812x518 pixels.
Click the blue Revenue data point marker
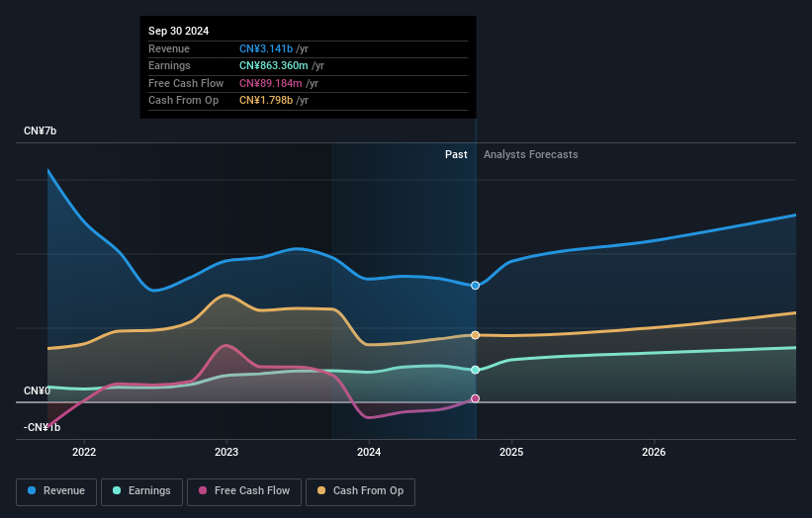pos(475,286)
